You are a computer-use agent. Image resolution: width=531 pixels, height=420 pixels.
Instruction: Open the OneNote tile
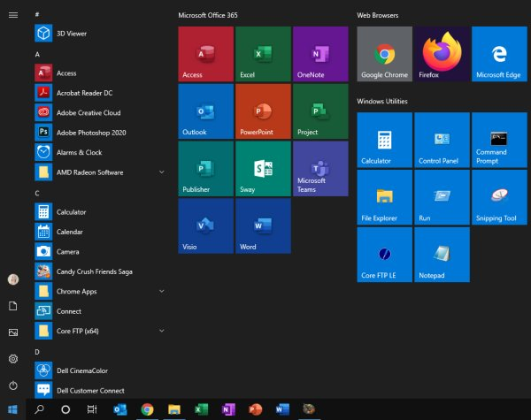coord(320,54)
